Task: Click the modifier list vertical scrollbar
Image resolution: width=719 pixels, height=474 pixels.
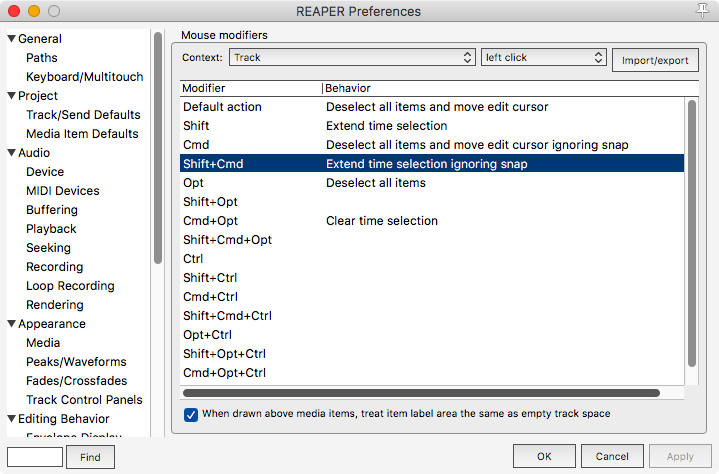Action: click(692, 233)
